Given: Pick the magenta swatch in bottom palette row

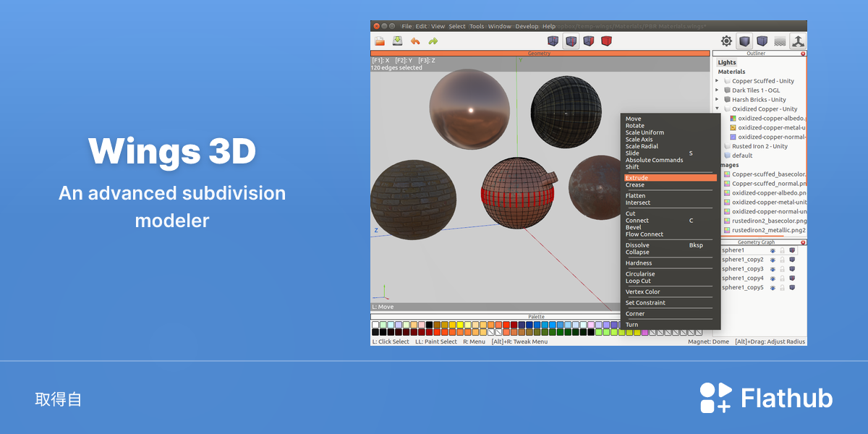Looking at the screenshot, I should [644, 332].
